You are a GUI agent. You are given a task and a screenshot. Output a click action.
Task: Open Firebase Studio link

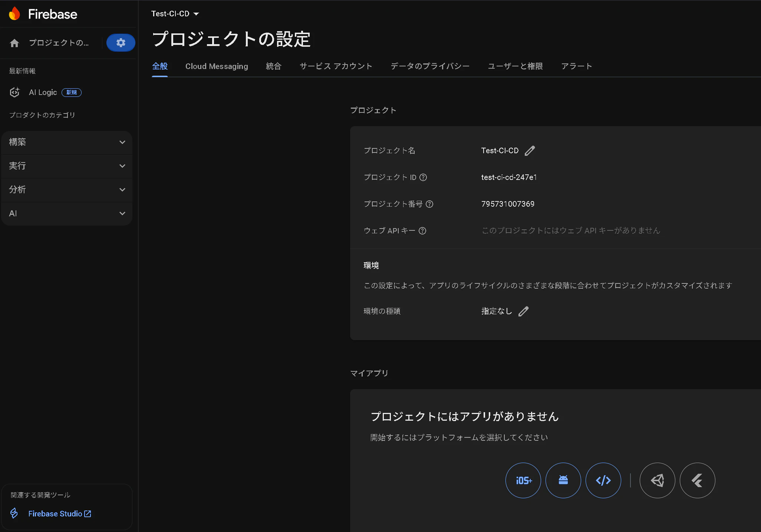(60, 514)
